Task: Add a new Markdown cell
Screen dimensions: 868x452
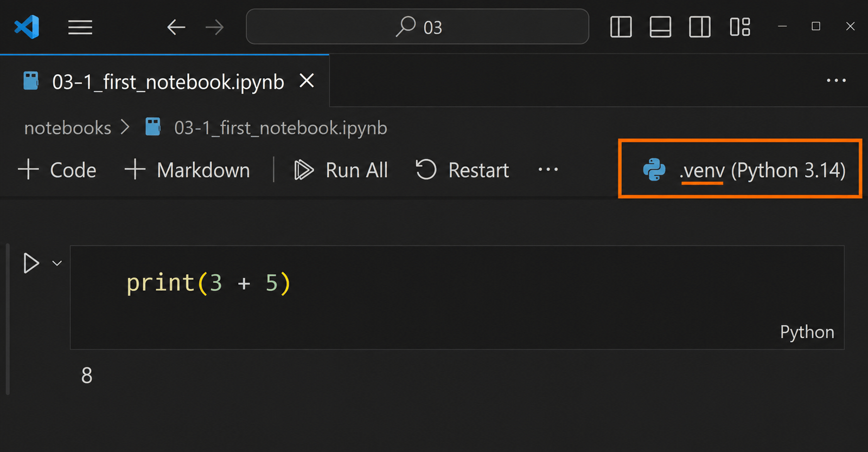Action: pyautogui.click(x=187, y=170)
